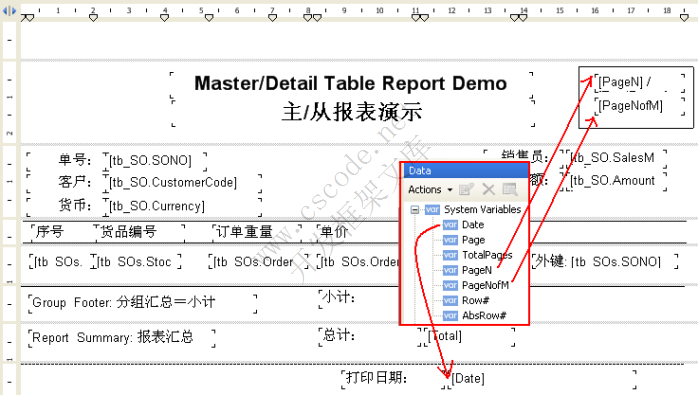Click the view data table icon
698x396 pixels.
[510, 190]
